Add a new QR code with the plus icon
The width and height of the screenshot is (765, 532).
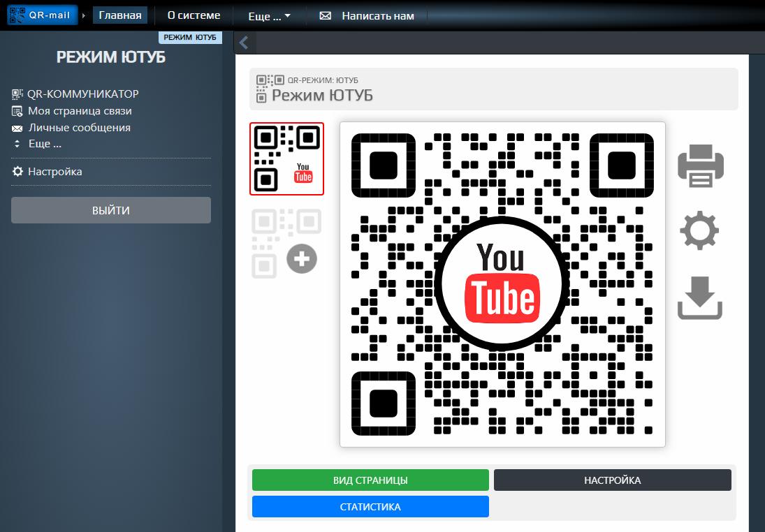(302, 258)
